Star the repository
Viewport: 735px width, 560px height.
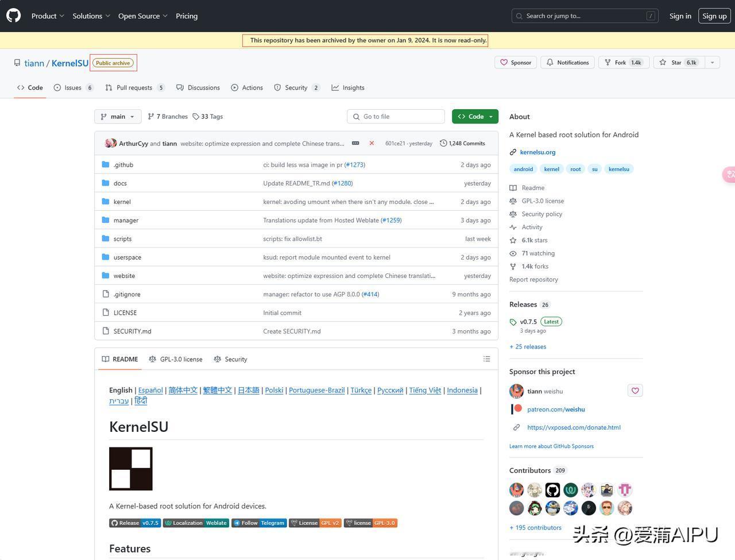pyautogui.click(x=679, y=63)
